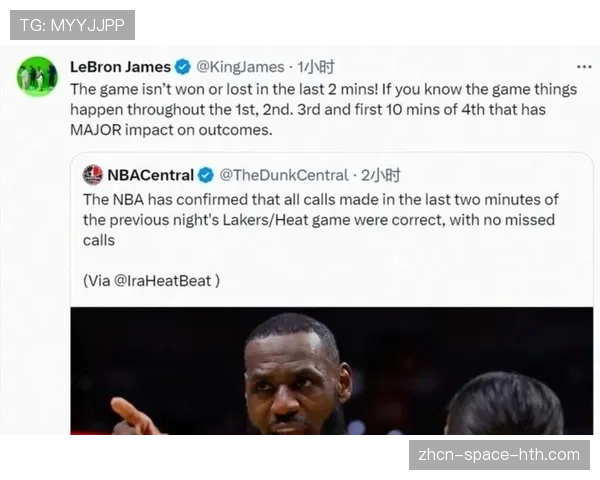Click the TG: MYYJJPP watermark label
The width and height of the screenshot is (600, 480).
click(x=72, y=25)
